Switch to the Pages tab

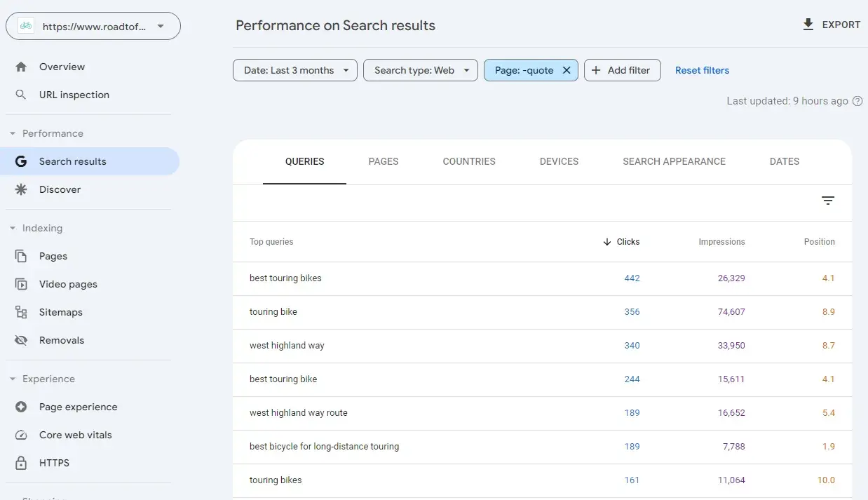(384, 161)
